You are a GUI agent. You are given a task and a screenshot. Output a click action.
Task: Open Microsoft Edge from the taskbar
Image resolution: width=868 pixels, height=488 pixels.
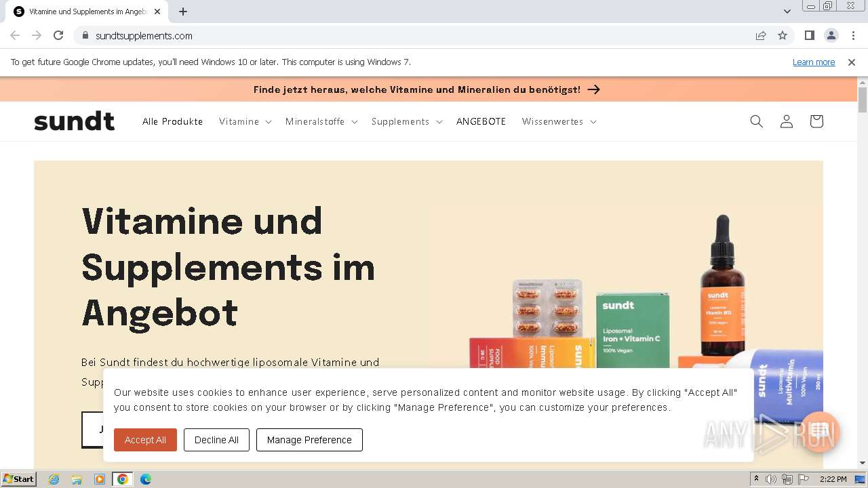pos(146,479)
